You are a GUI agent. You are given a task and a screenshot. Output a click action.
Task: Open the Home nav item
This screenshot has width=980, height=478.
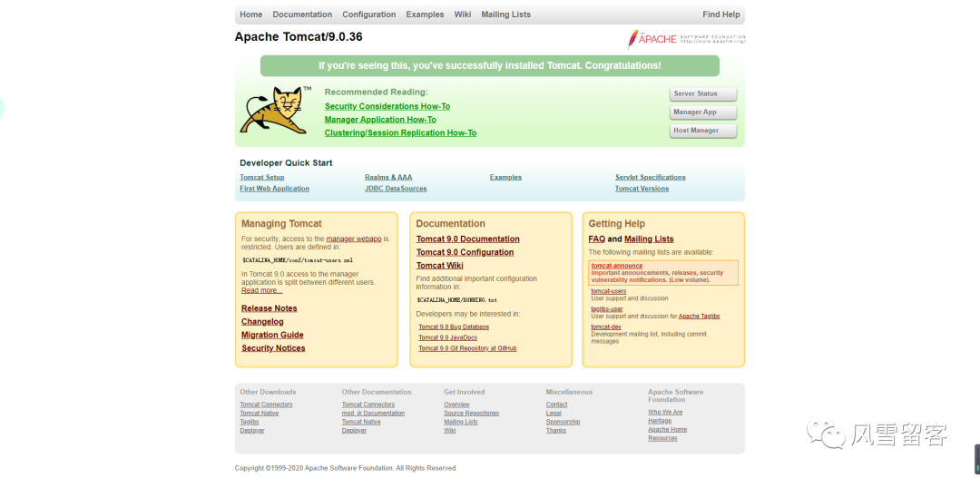[251, 15]
